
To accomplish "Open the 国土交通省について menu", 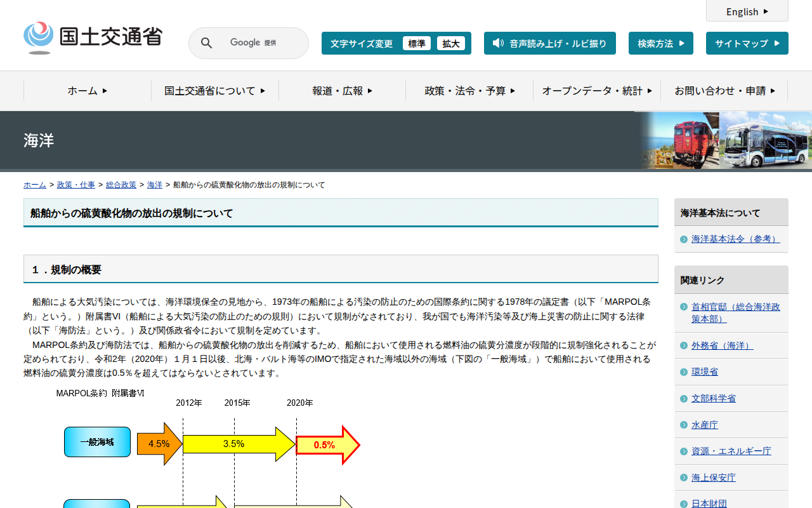I will 215,91.
